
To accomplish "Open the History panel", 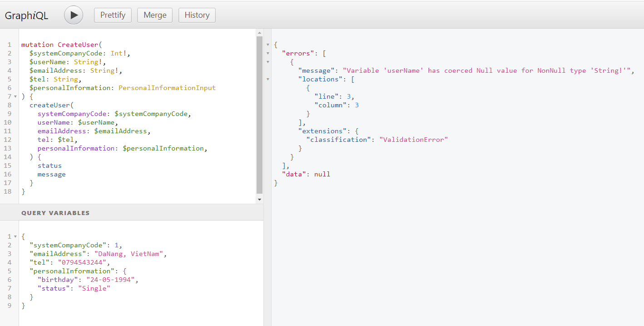I will pyautogui.click(x=197, y=15).
